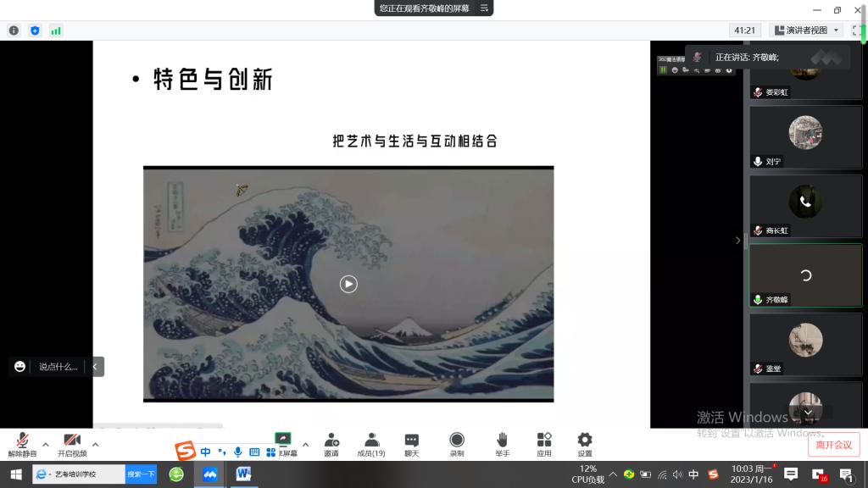Open the members (19) list
This screenshot has width=868, height=488.
[371, 444]
